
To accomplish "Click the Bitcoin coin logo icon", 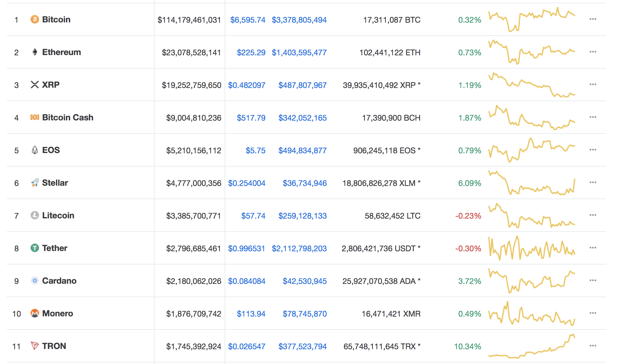I will pyautogui.click(x=35, y=19).
